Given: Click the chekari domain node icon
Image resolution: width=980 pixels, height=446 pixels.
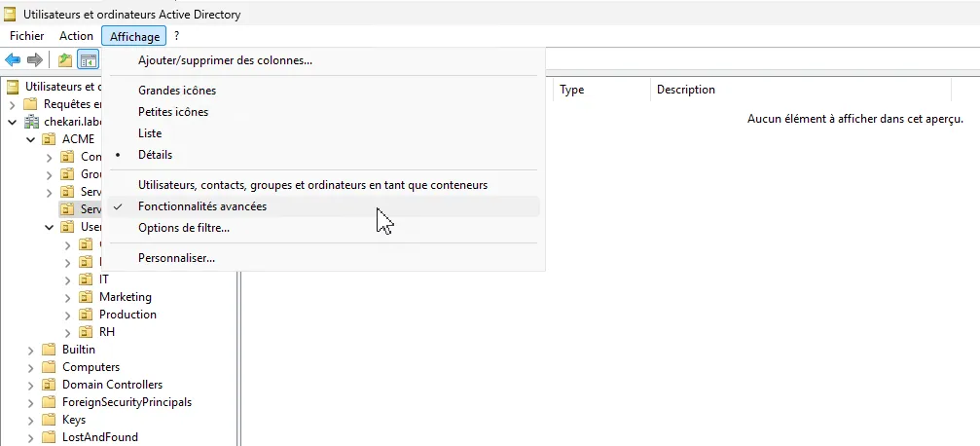Looking at the screenshot, I should click(31, 122).
